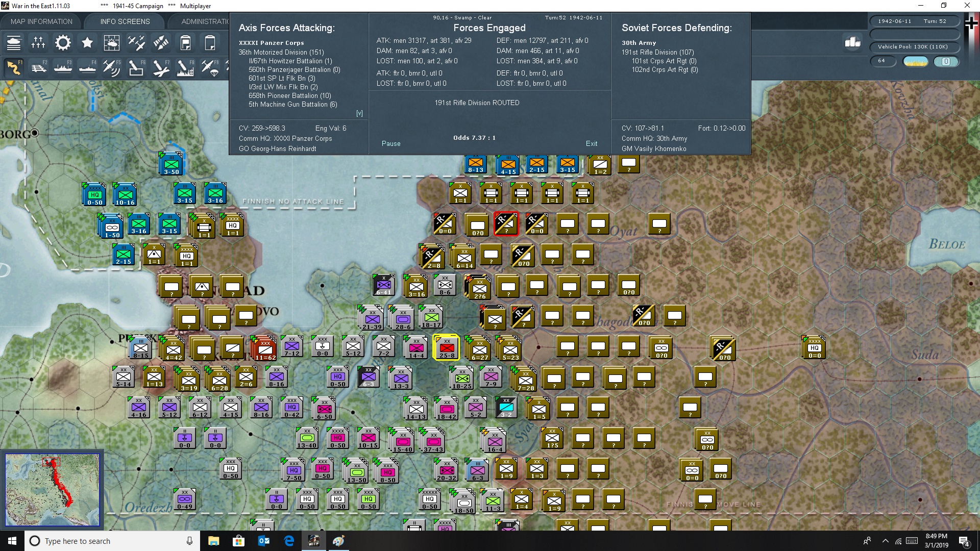Open the weather map grid icon

tap(112, 43)
